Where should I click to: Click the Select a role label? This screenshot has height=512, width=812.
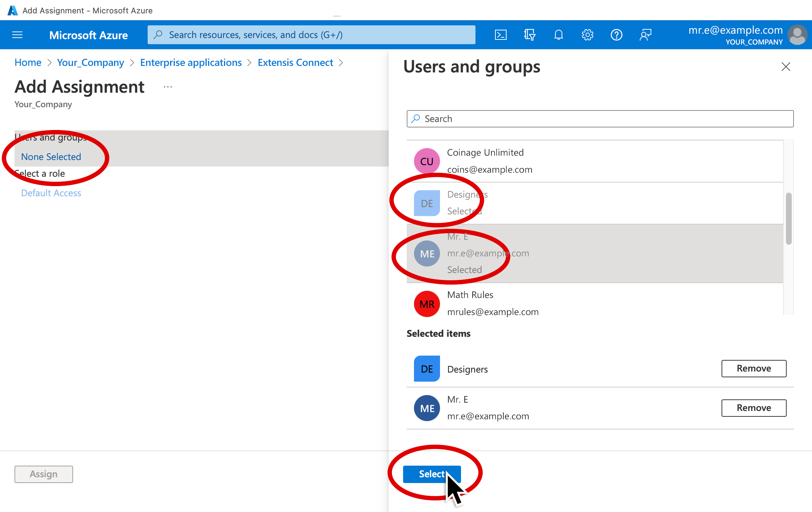pos(40,173)
